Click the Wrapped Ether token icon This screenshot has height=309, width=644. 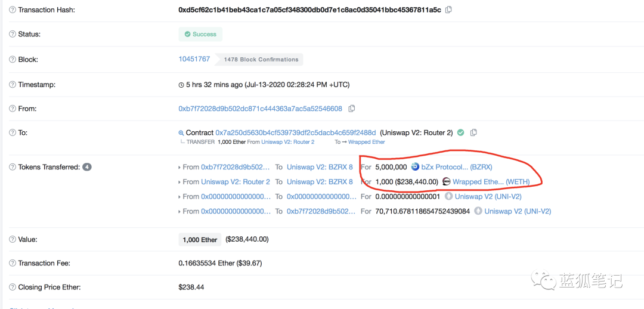[446, 181]
